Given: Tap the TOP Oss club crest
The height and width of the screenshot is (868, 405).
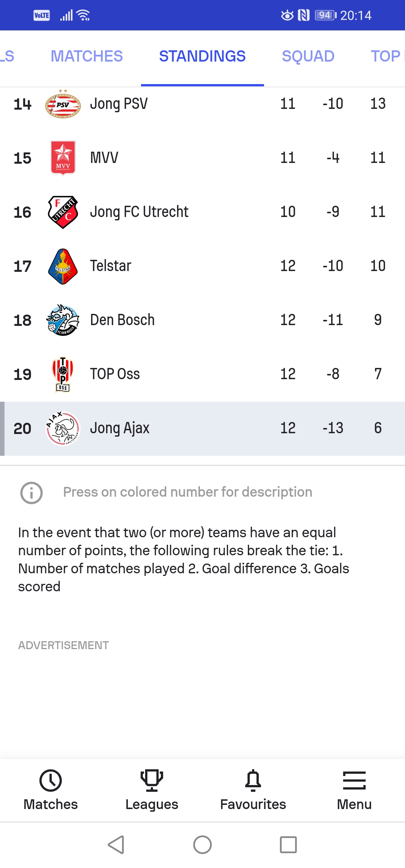Looking at the screenshot, I should 63,374.
